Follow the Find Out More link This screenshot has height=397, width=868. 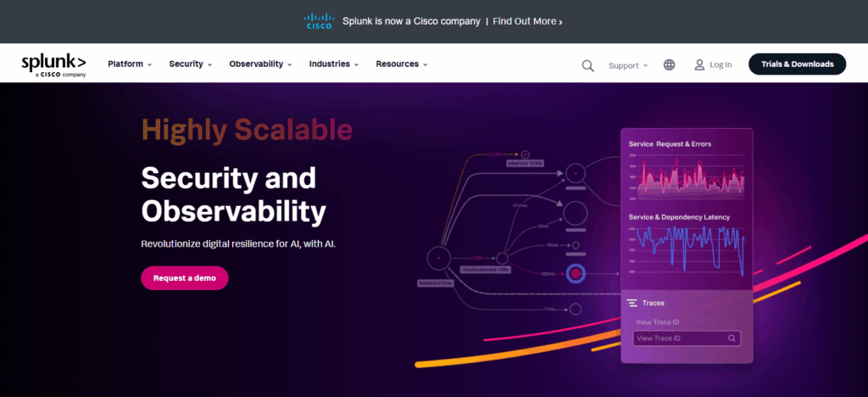527,21
